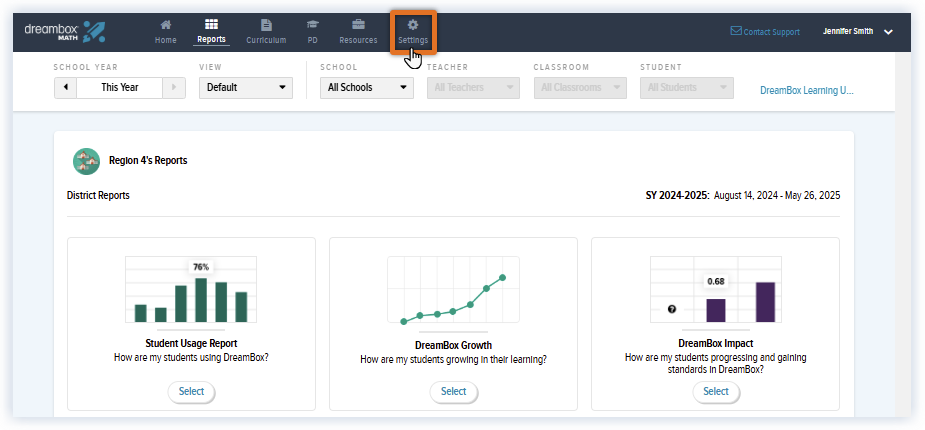Select the DreamBox Impact report
Image resolution: width=925 pixels, height=430 pixels.
click(x=716, y=392)
